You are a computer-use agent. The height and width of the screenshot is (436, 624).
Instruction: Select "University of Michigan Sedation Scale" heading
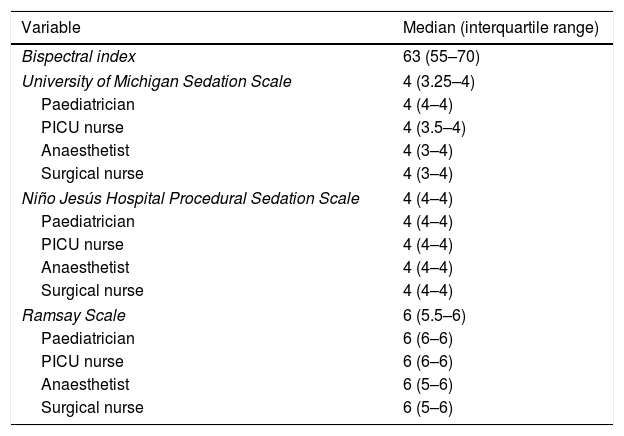[x=157, y=82]
